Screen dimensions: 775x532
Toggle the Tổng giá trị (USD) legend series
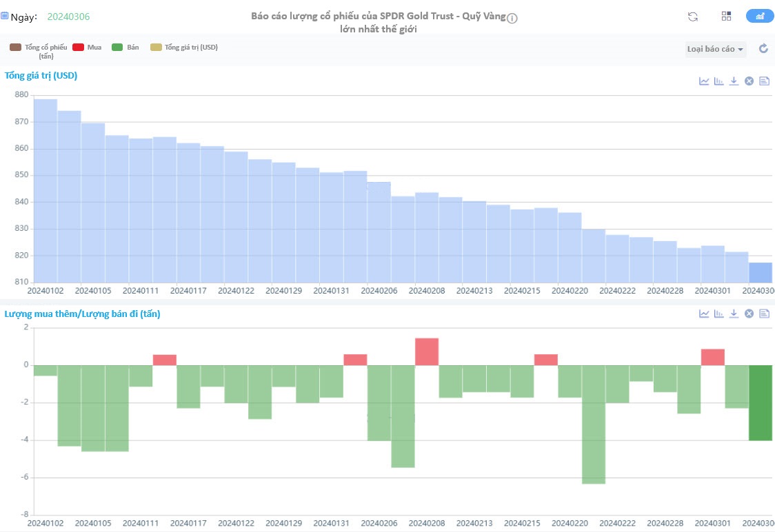point(184,48)
